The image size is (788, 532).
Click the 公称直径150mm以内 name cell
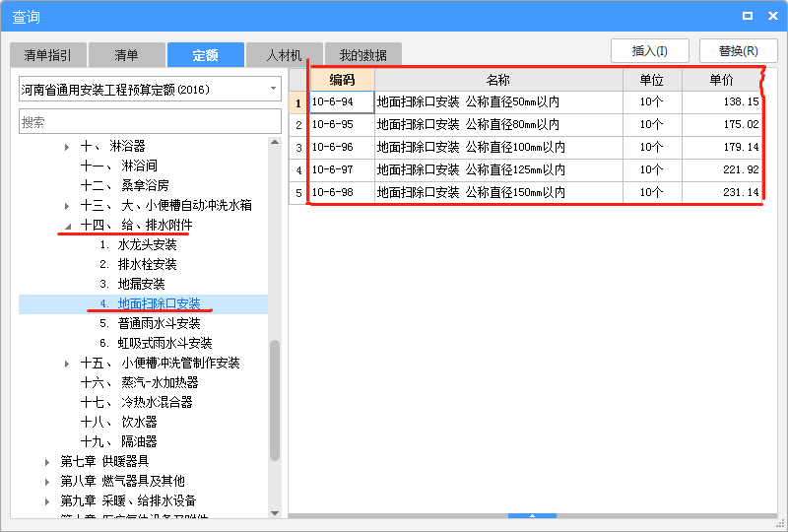pos(498,192)
